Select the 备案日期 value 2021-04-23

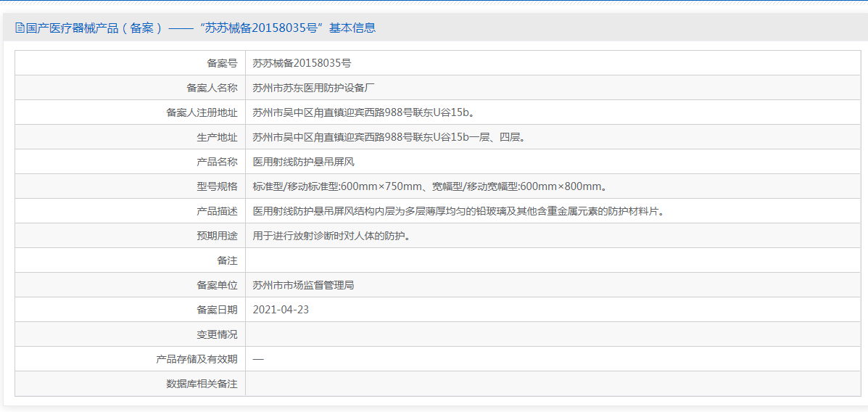tap(281, 310)
